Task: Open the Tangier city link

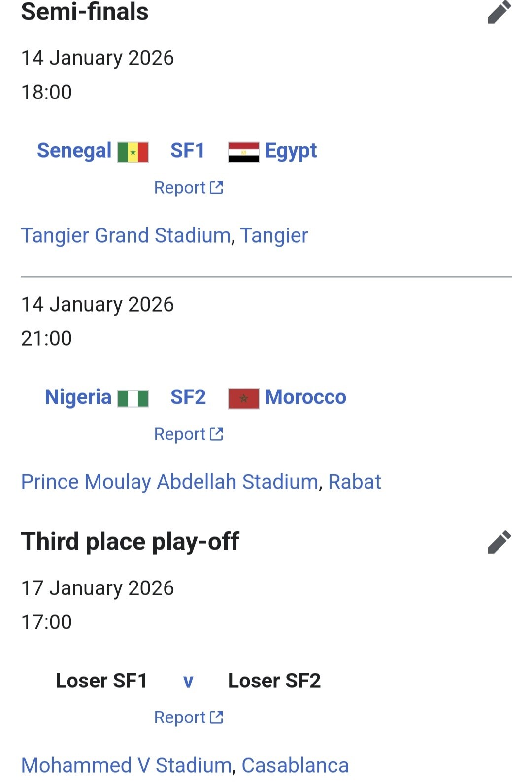Action: (274, 236)
